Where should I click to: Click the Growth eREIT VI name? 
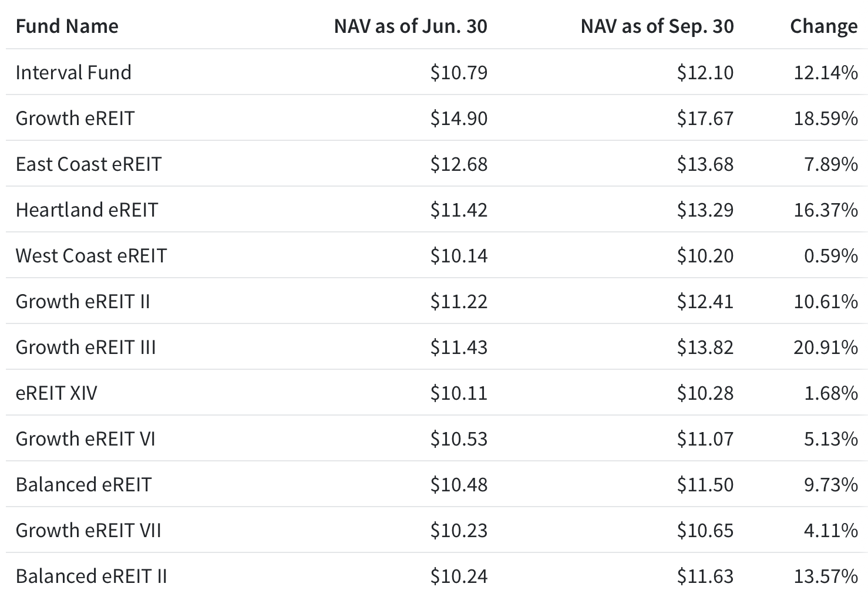[86, 439]
